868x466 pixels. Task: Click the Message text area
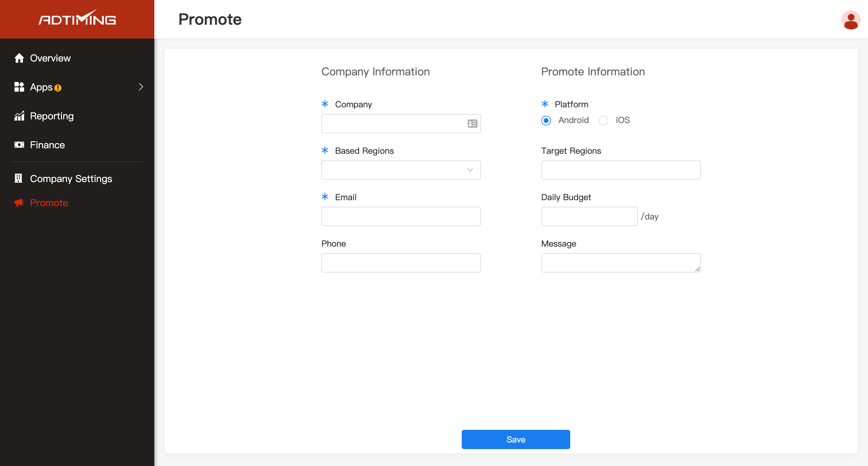click(x=621, y=263)
